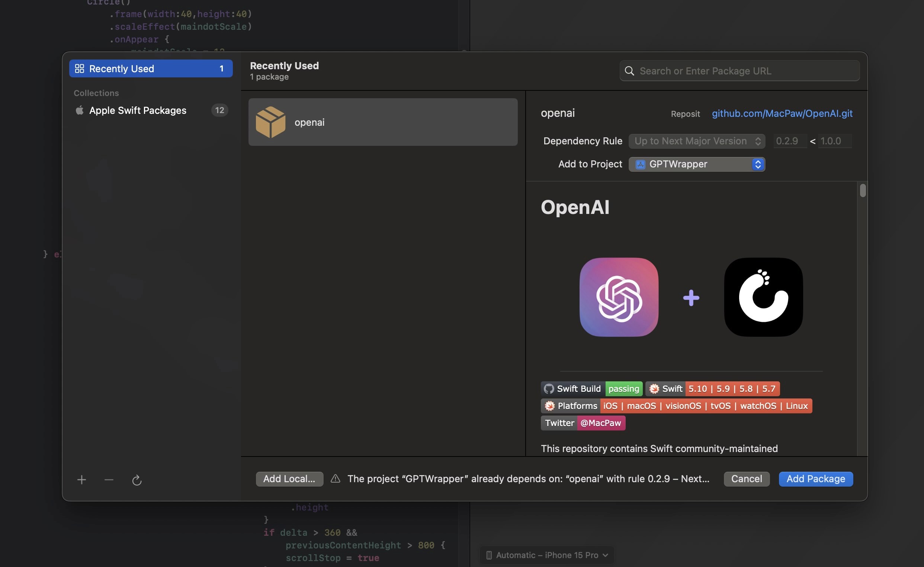Select Recently Used in sidebar
Image resolution: width=924 pixels, height=567 pixels.
pyautogui.click(x=151, y=68)
